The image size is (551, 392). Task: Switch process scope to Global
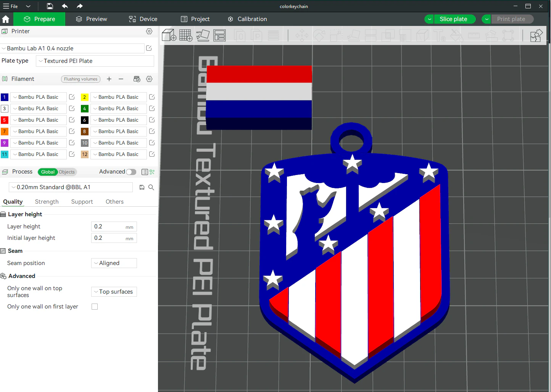click(48, 172)
